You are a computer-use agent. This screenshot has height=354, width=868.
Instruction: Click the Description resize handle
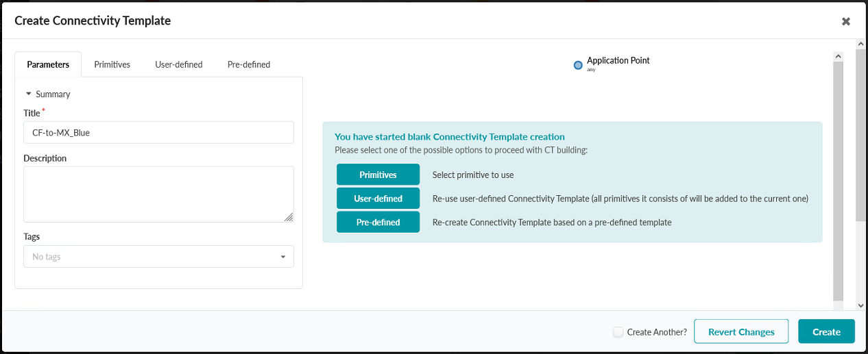tap(289, 217)
